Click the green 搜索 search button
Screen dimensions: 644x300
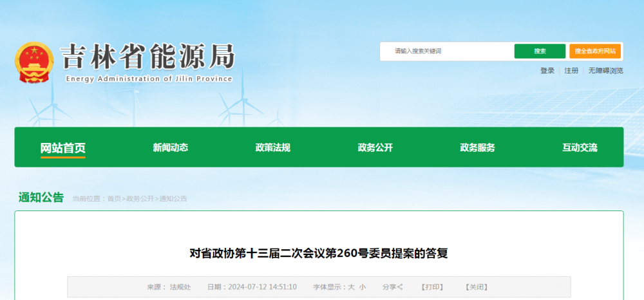point(540,52)
